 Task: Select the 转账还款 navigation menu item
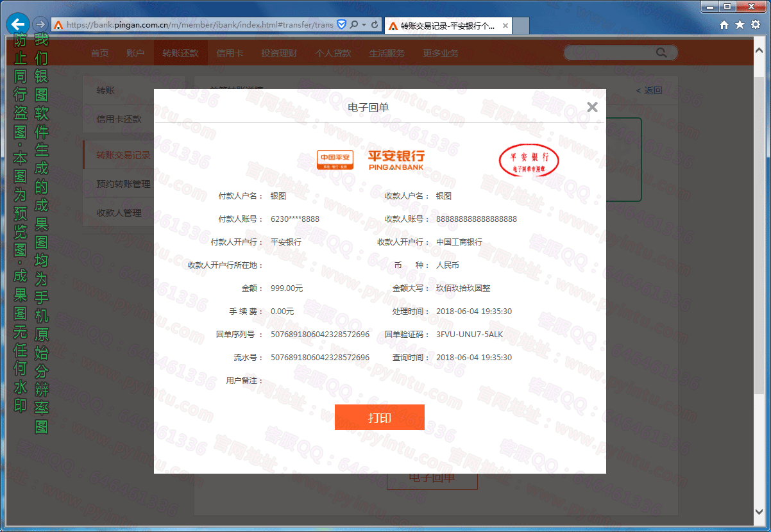[x=180, y=53]
